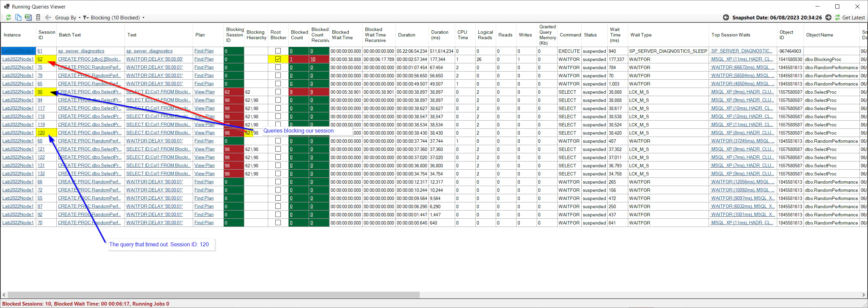868x308 pixels.
Task: Toggle Root Blocker checkbox for session 70
Action: coord(278,222)
